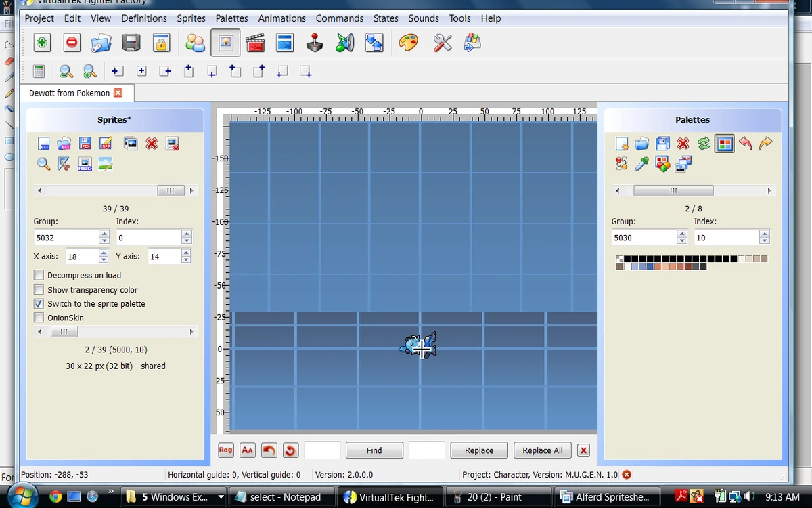This screenshot has width=812, height=508.
Task: Save sprites in SFF format
Action: click(104, 144)
